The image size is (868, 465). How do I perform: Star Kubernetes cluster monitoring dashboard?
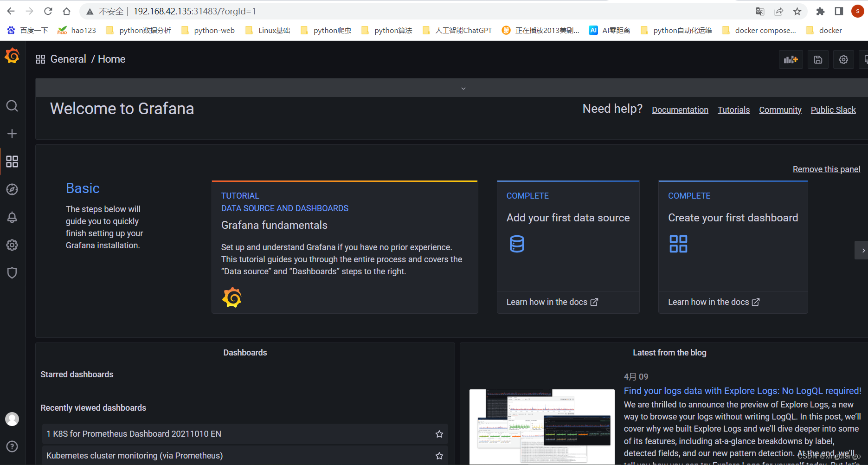pos(439,456)
